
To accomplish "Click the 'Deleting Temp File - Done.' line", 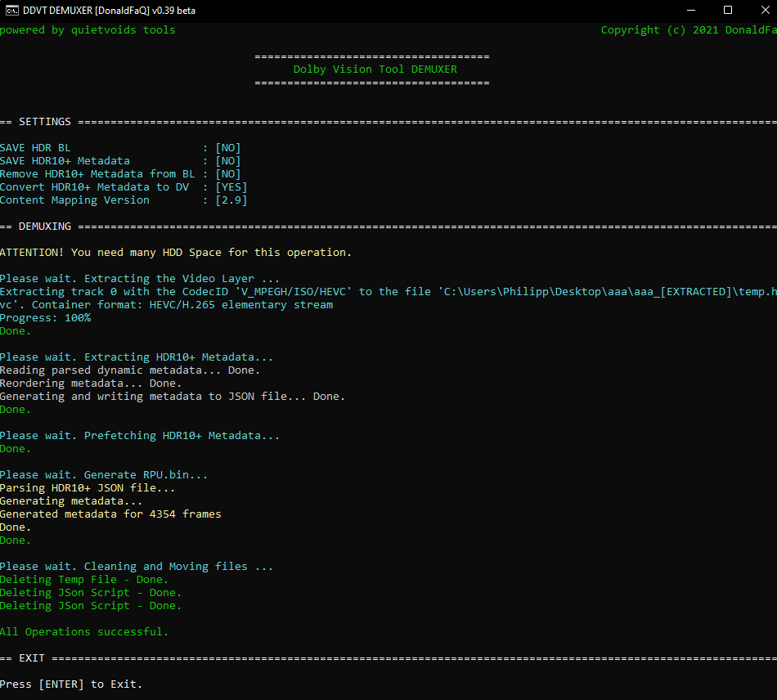I will point(84,580).
